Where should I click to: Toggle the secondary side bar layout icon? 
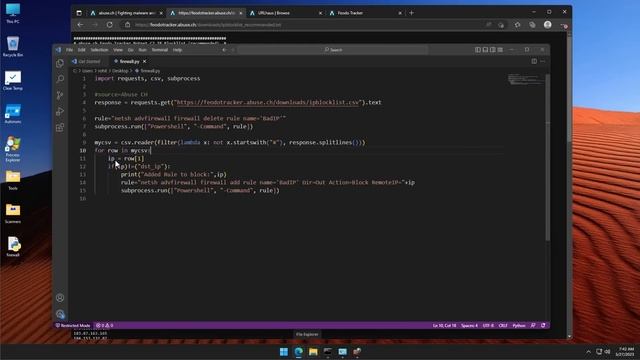tap(493, 50)
